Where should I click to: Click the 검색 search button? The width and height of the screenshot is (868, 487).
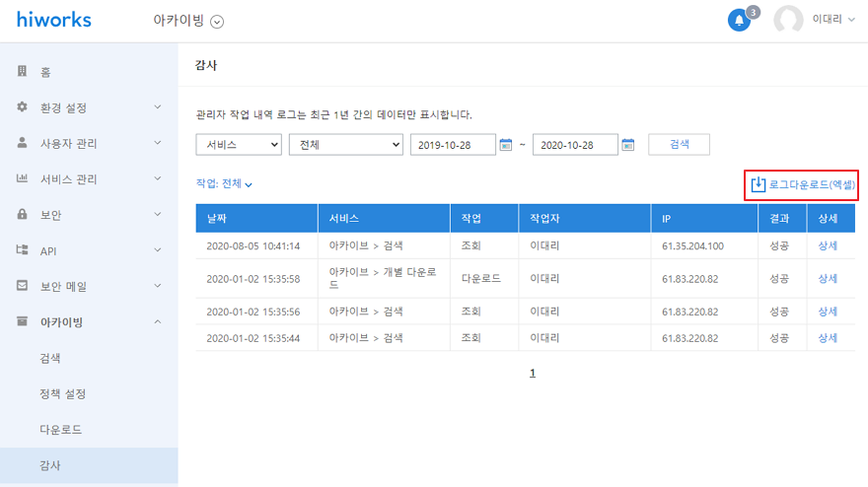coord(680,145)
